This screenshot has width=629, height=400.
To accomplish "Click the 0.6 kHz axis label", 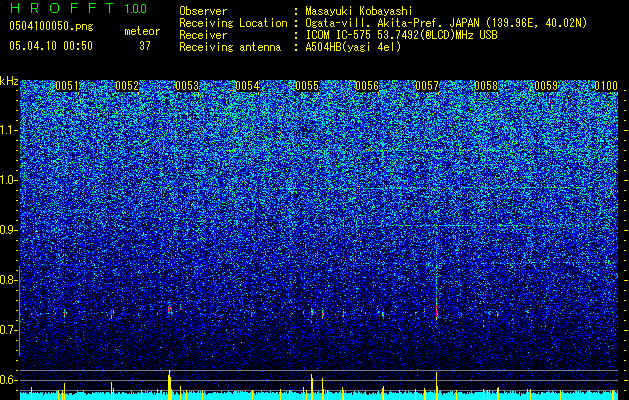I will pos(9,380).
